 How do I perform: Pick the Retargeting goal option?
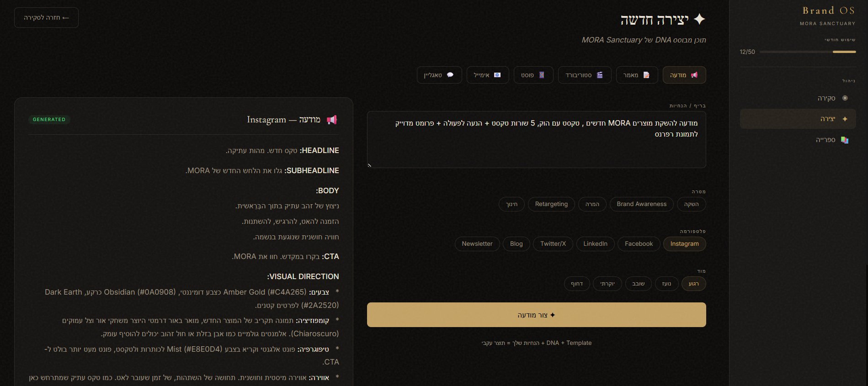click(x=551, y=204)
